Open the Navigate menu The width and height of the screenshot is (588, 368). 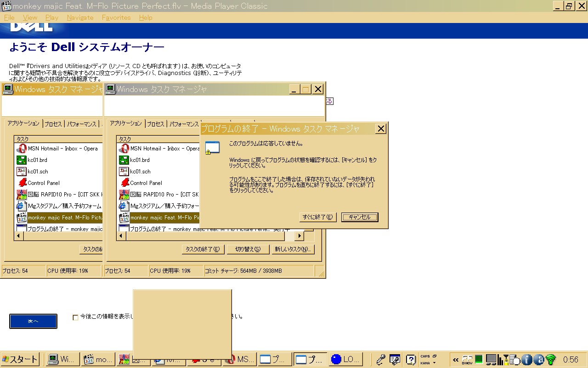tap(80, 17)
